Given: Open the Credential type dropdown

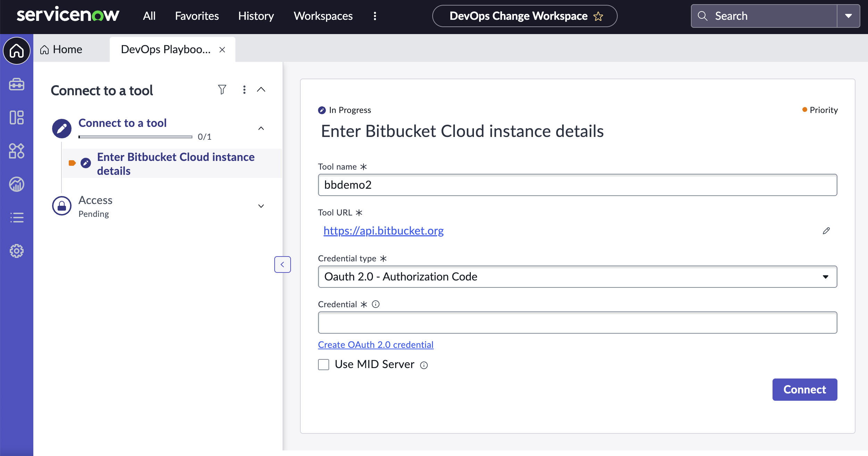Looking at the screenshot, I should pyautogui.click(x=578, y=277).
